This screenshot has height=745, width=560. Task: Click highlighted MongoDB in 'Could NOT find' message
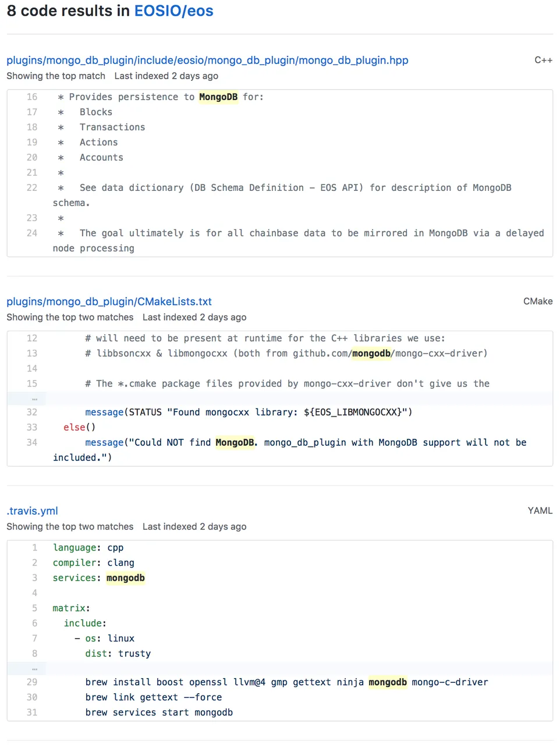tap(236, 442)
